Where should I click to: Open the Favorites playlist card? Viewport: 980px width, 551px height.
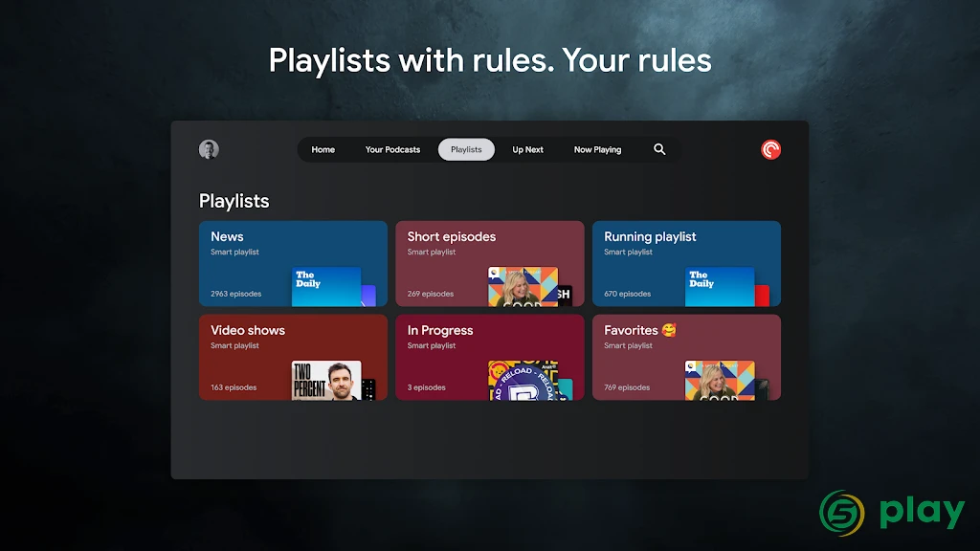coord(686,358)
